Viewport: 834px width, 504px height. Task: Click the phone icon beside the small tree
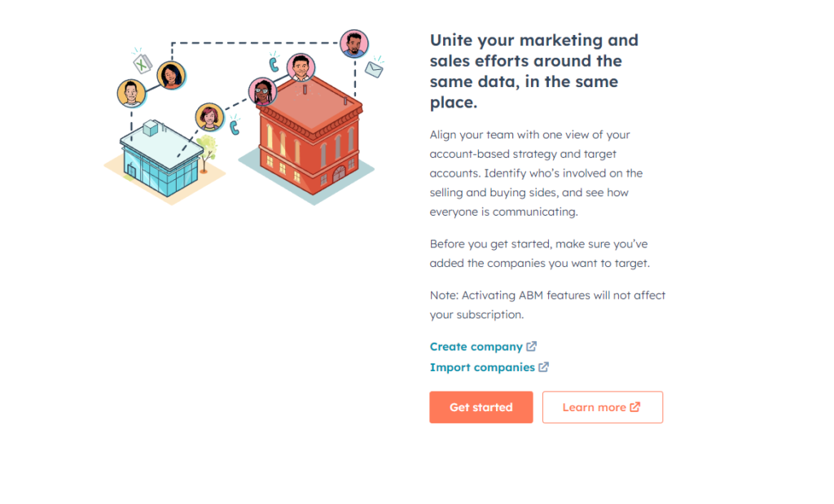coord(235,126)
